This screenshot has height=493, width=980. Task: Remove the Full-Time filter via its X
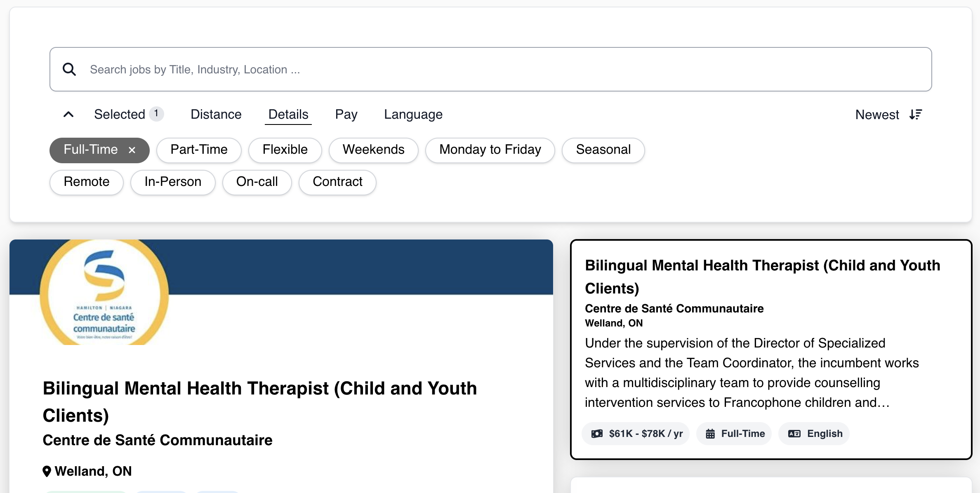[132, 150]
